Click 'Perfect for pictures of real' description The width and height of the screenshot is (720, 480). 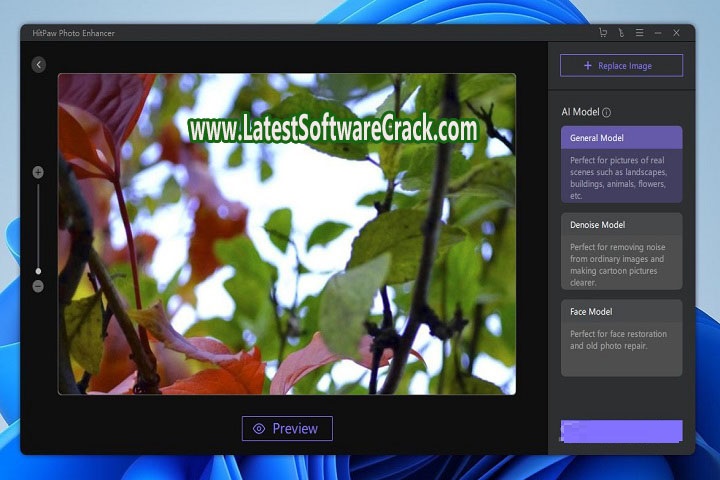[x=619, y=178]
